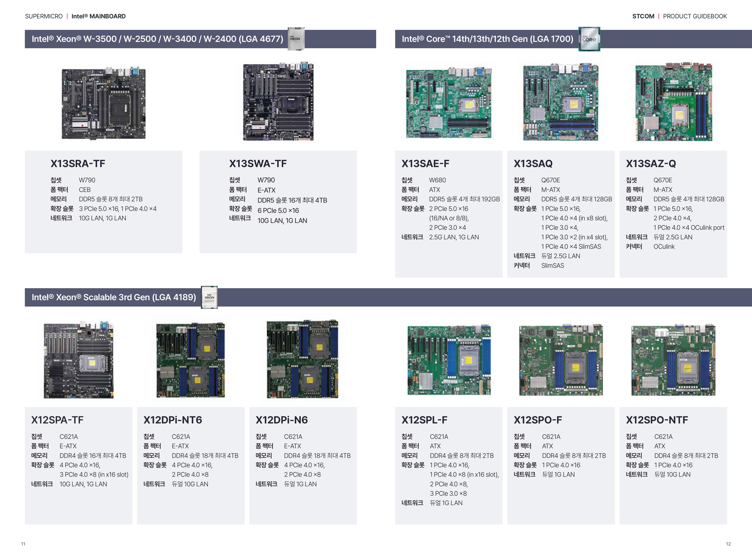Click the Intel Core 14th/13th/12th Gen heading
752x560 pixels.
(488, 39)
